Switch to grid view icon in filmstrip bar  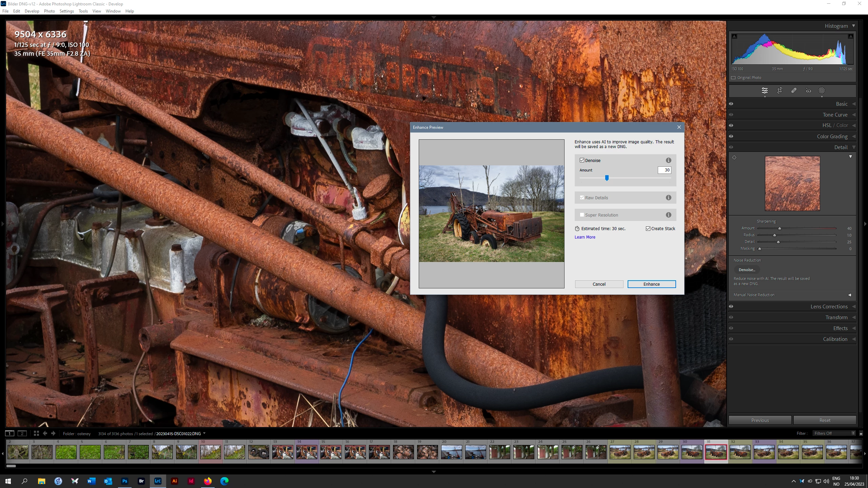click(36, 433)
